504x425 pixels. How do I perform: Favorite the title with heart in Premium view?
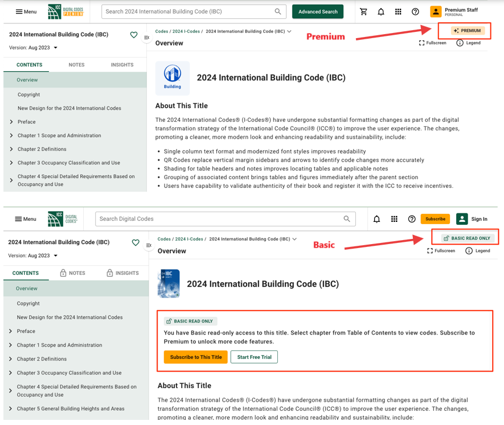click(x=134, y=35)
